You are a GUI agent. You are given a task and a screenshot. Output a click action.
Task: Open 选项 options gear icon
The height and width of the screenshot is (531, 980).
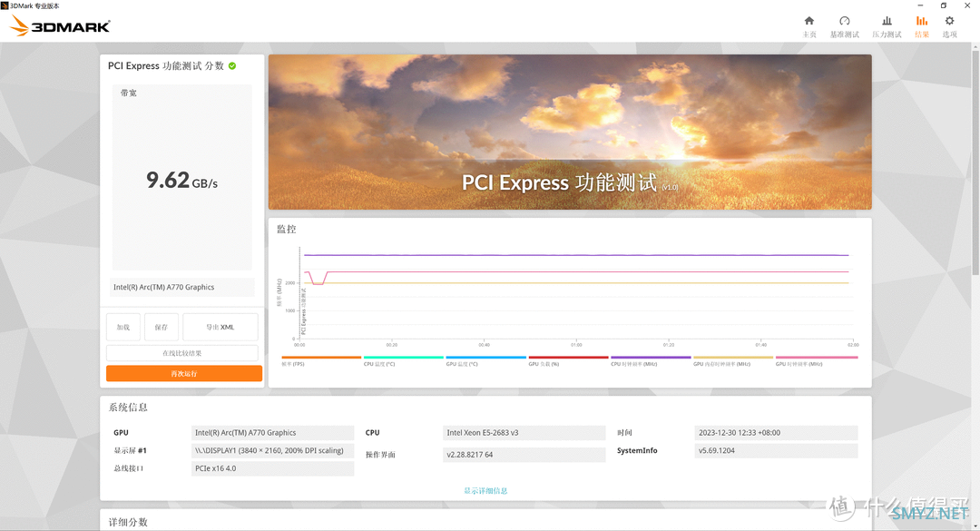coord(949,22)
